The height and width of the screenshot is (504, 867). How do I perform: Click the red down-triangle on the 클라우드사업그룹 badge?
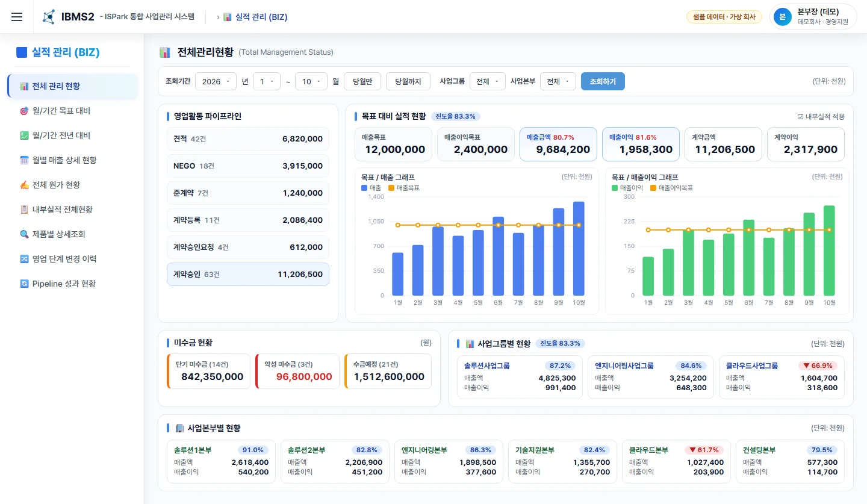click(x=807, y=366)
